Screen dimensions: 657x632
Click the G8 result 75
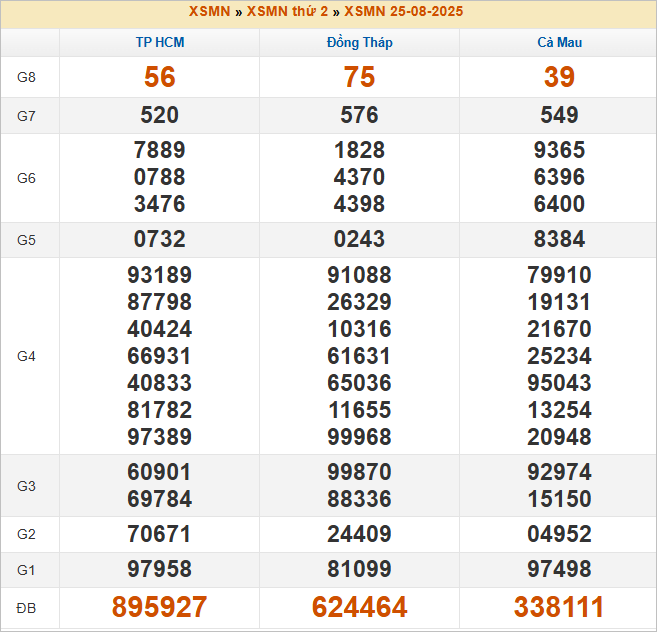tap(360, 77)
